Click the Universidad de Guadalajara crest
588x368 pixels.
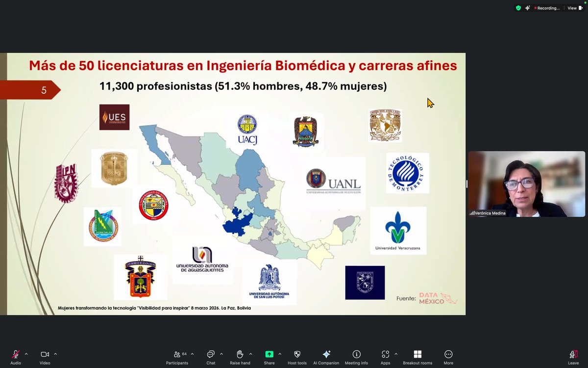coord(141,276)
